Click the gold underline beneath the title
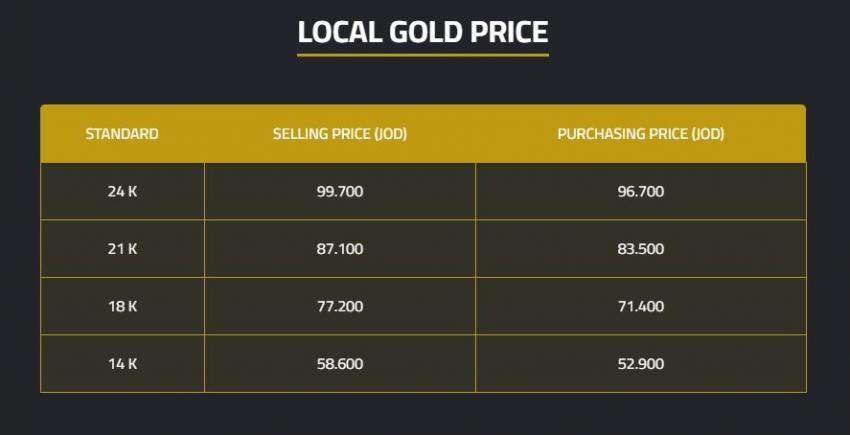This screenshot has height=435, width=850. pos(423,54)
